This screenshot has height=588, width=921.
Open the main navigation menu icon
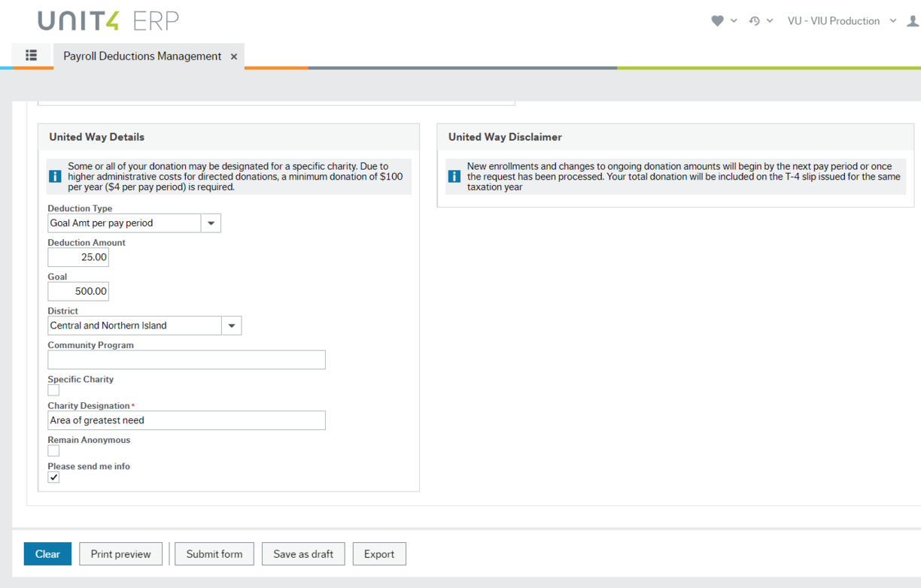tap(31, 56)
